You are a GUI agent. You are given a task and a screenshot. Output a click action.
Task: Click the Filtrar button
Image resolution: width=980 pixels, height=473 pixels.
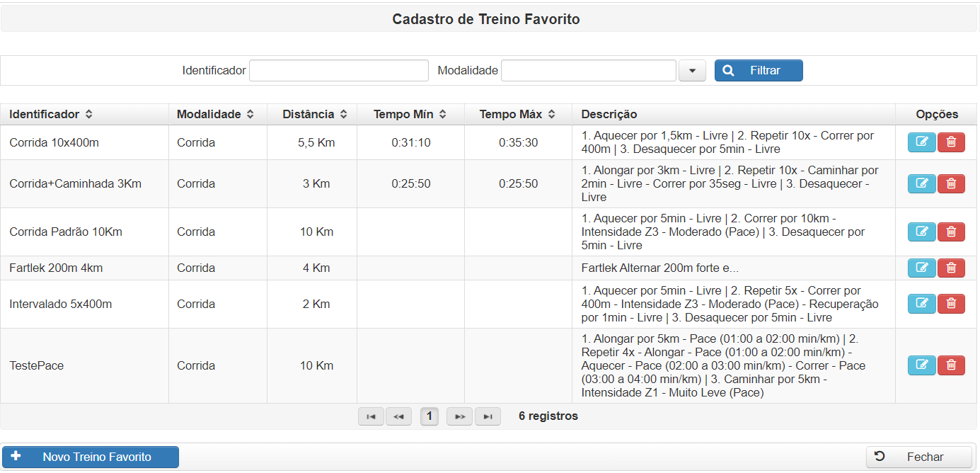(758, 71)
